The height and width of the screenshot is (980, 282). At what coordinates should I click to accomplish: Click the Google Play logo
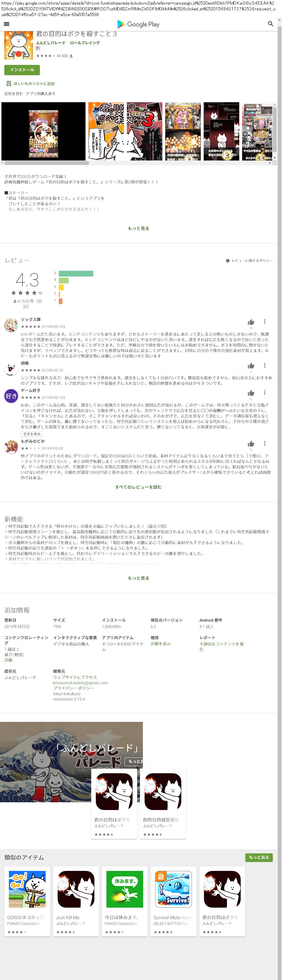coord(138,24)
